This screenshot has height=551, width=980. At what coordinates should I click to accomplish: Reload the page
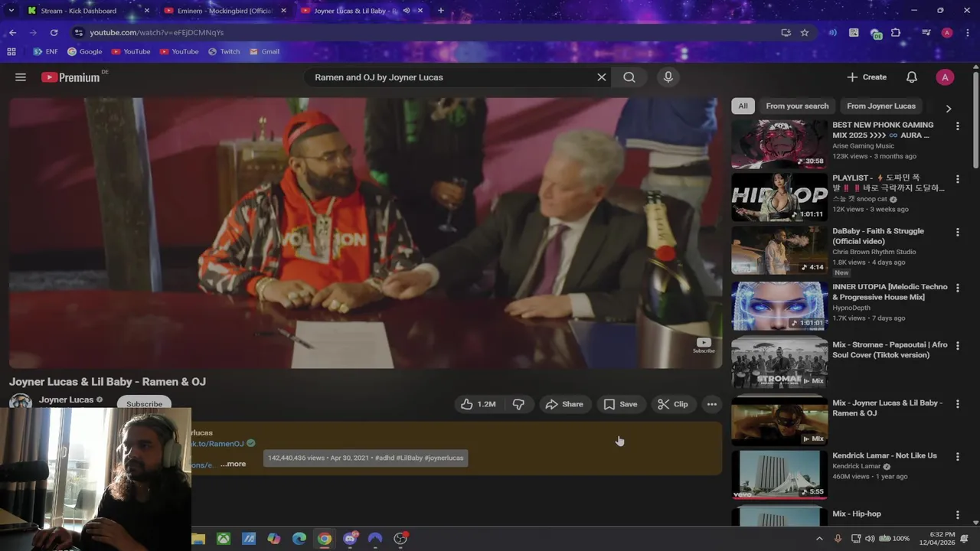54,33
